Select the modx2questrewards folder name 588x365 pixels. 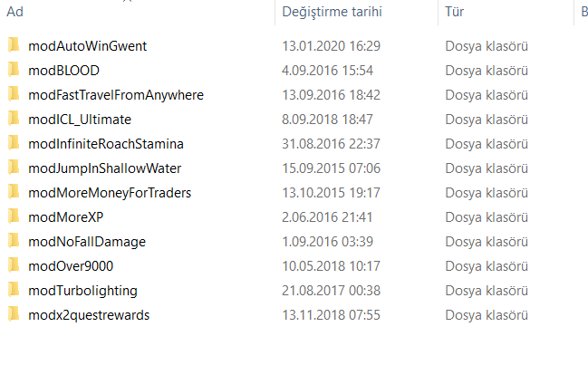coord(89,314)
